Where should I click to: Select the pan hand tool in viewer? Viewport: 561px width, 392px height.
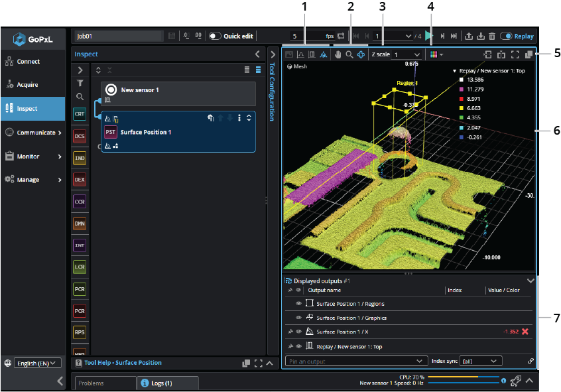coord(338,54)
